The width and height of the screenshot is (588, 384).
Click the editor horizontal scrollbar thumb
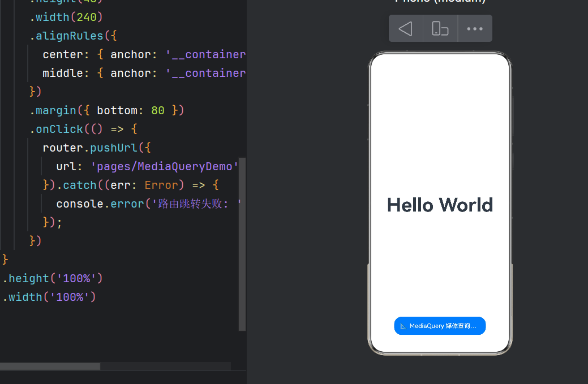click(x=50, y=366)
